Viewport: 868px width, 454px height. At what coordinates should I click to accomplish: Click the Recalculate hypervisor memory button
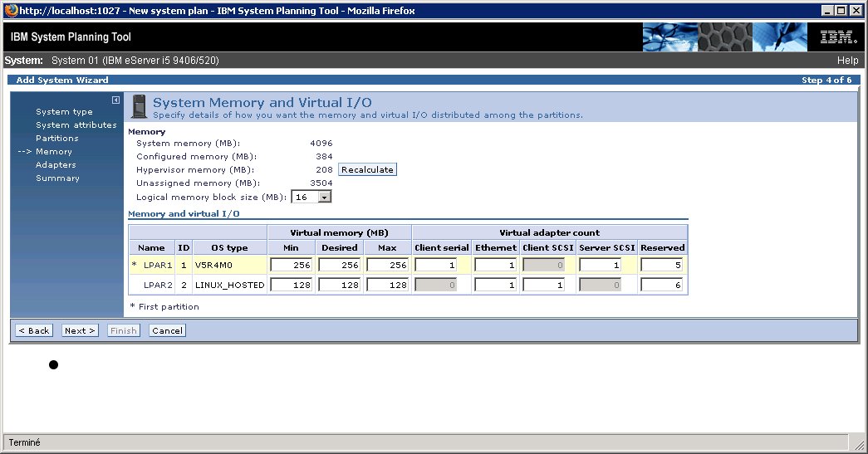tap(368, 170)
